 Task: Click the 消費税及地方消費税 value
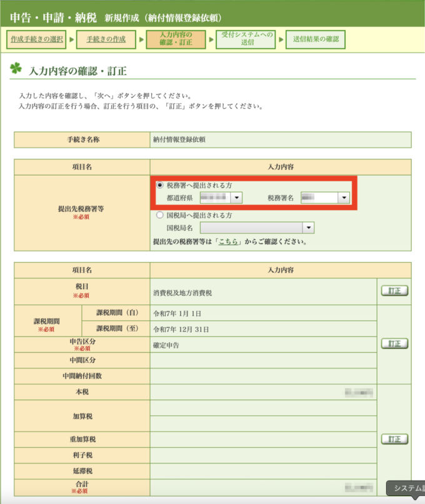pos(182,293)
